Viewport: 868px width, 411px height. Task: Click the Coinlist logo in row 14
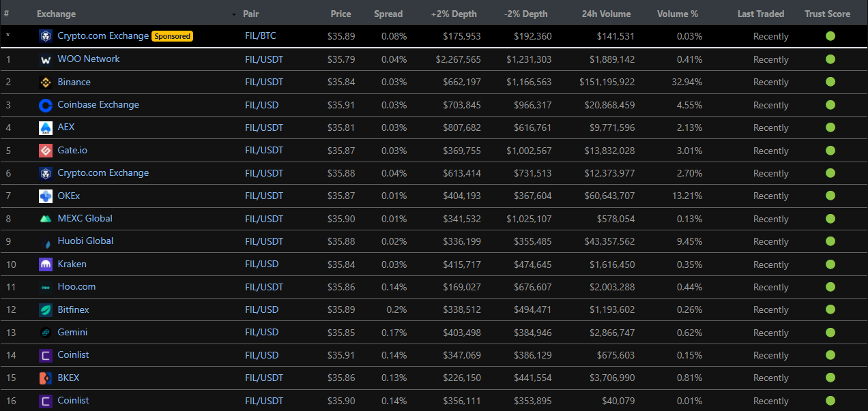tap(46, 355)
